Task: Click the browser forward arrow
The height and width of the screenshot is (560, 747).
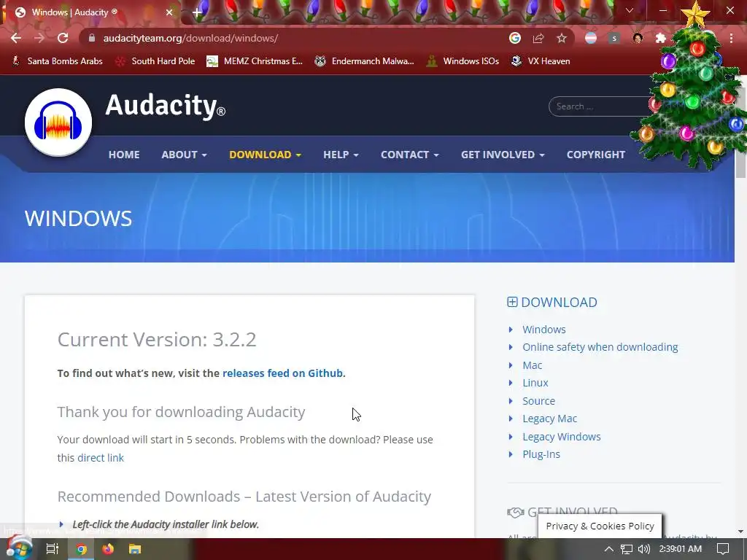Action: pos(39,38)
